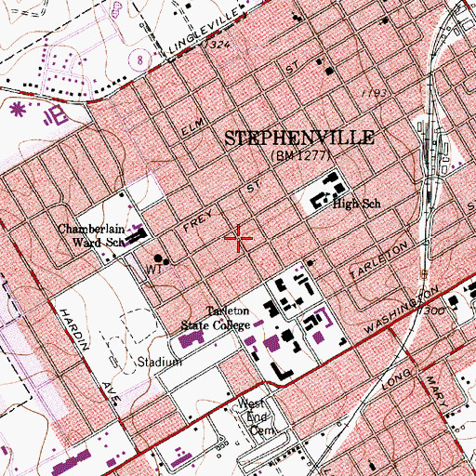This screenshot has height=476, width=476.
Task: Click the water tank black dot symbol
Action: (158, 258)
